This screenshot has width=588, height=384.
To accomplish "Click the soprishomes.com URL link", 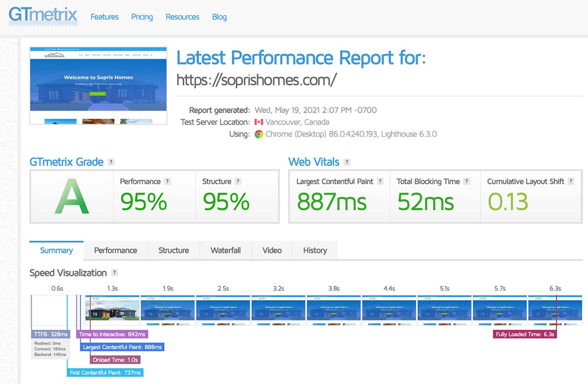I will (x=257, y=79).
